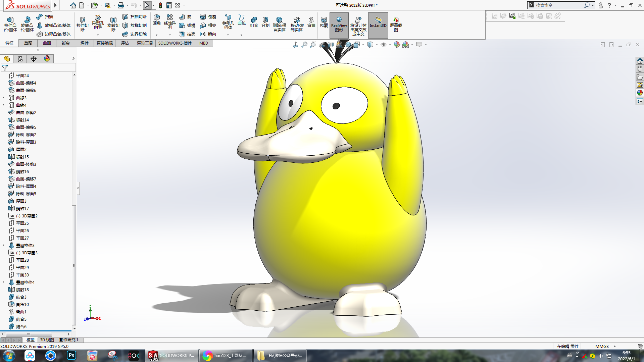Screen dimensions: 644x362
Task: Expand the SOLIDWORKS menu arrow
Action: coord(55,5)
